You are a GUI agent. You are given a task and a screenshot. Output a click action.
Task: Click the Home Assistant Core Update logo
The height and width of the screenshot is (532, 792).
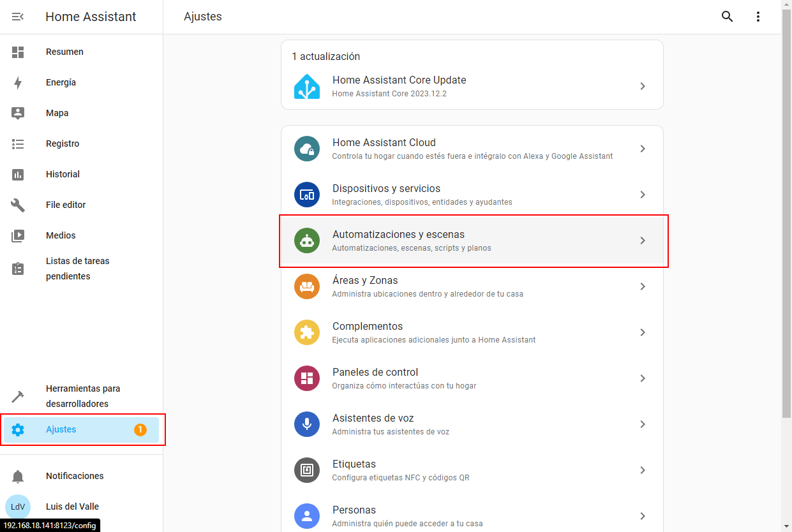coord(307,86)
